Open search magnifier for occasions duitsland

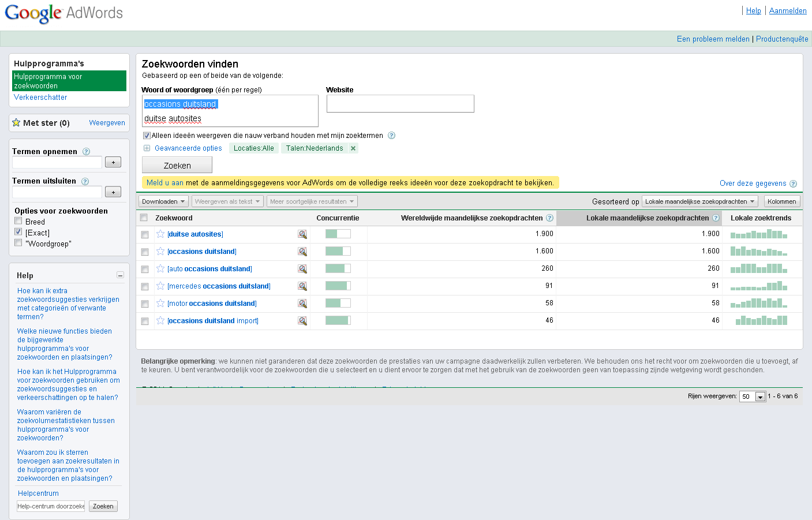tap(302, 252)
